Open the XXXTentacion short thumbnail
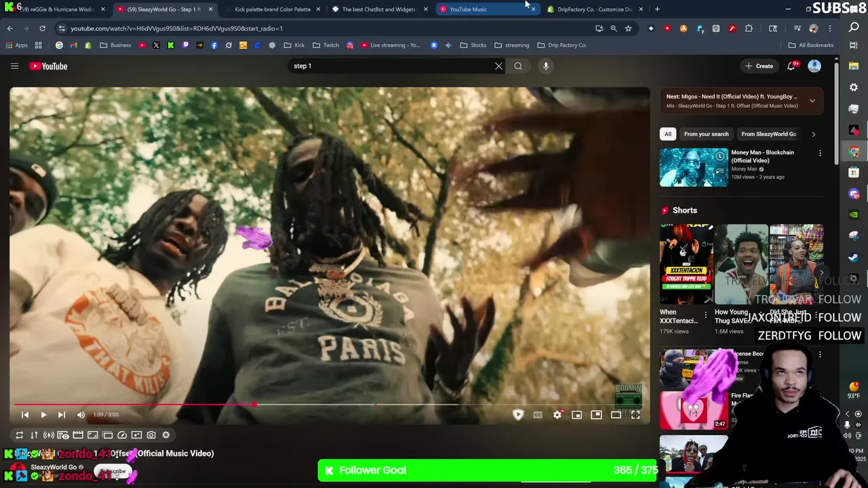The width and height of the screenshot is (868, 488). coord(686,265)
